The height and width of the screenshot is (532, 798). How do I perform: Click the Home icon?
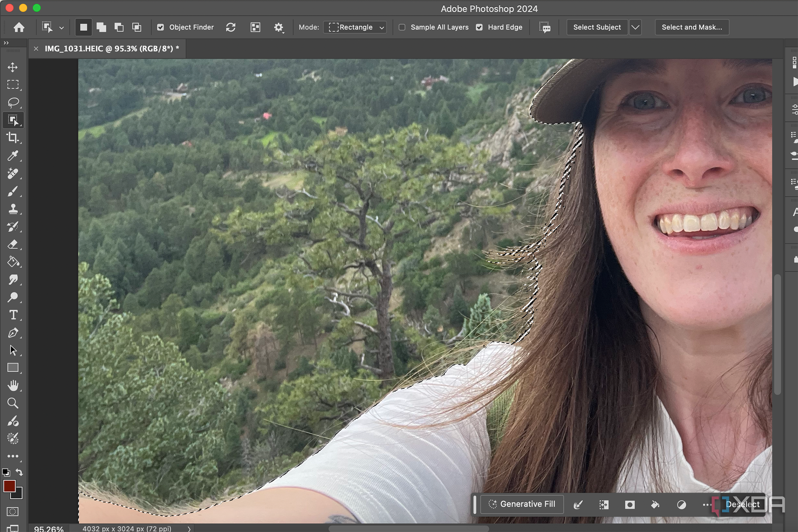pos(19,27)
